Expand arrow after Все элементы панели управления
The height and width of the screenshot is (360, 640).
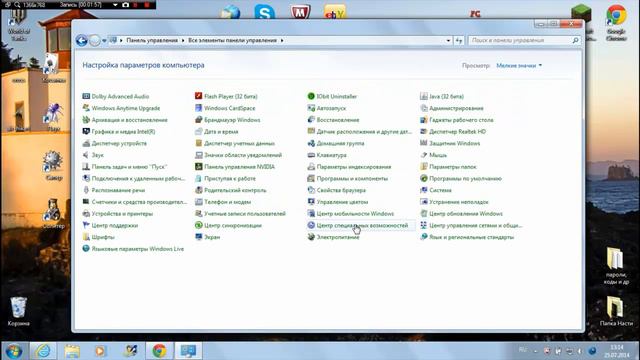(x=282, y=40)
